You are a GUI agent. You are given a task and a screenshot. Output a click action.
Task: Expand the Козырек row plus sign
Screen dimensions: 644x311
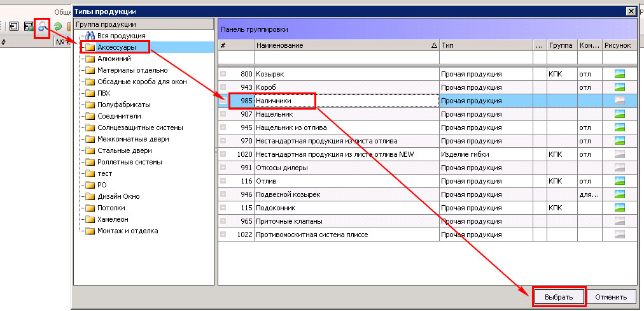coord(223,74)
